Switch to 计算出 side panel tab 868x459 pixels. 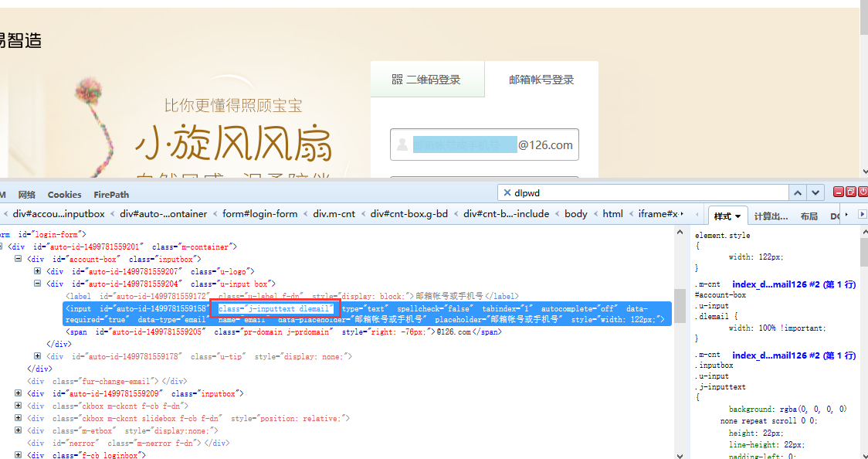pyautogui.click(x=771, y=216)
